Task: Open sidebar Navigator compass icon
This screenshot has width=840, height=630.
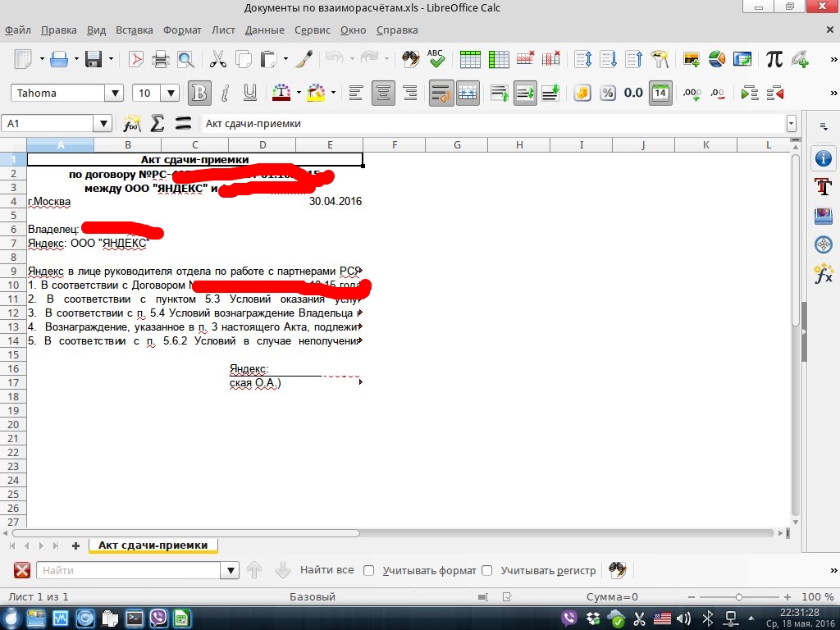Action: pyautogui.click(x=824, y=244)
